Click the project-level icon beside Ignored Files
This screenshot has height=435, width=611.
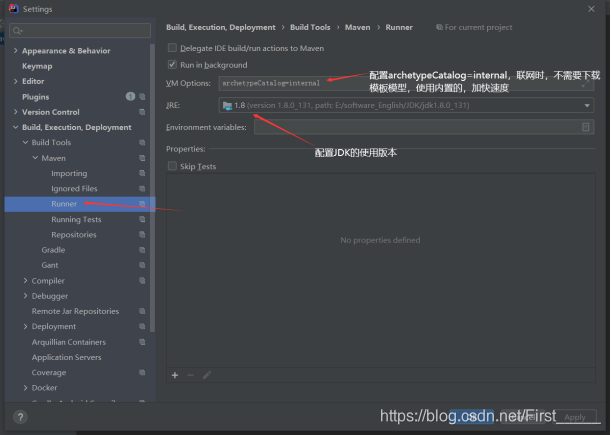click(142, 189)
